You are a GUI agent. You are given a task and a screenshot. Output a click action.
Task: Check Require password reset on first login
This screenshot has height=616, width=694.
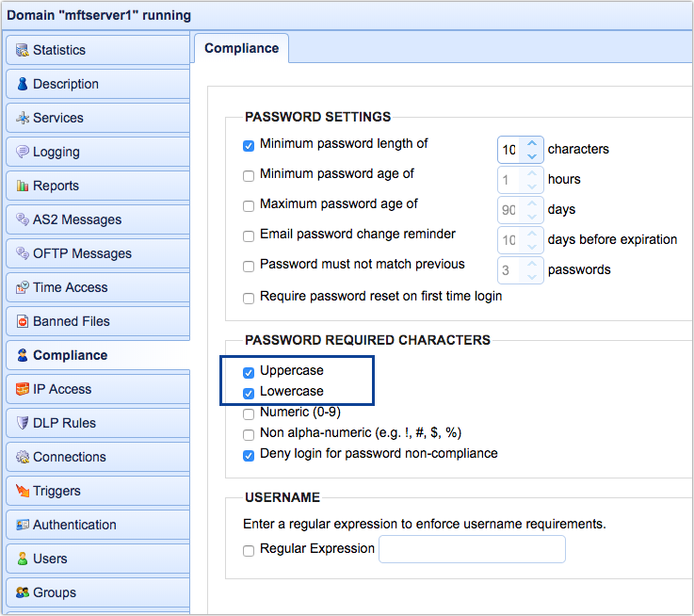click(x=249, y=298)
